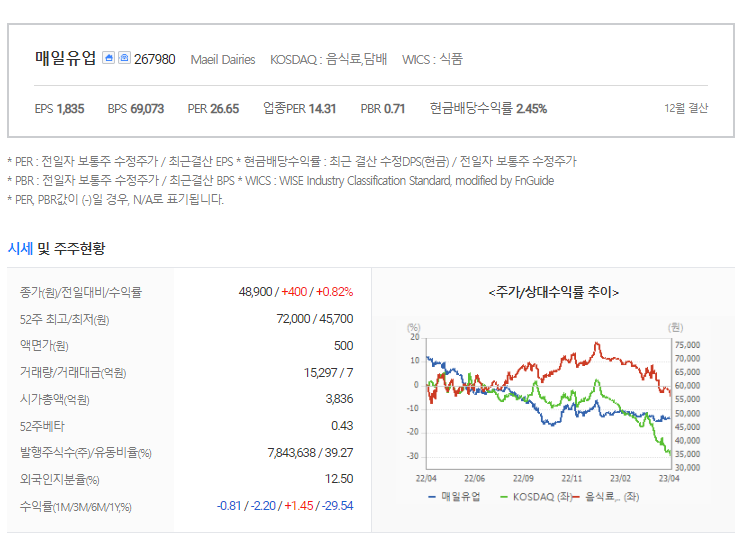Click the 52주베타 value 0.43
750x543 pixels.
342,426
